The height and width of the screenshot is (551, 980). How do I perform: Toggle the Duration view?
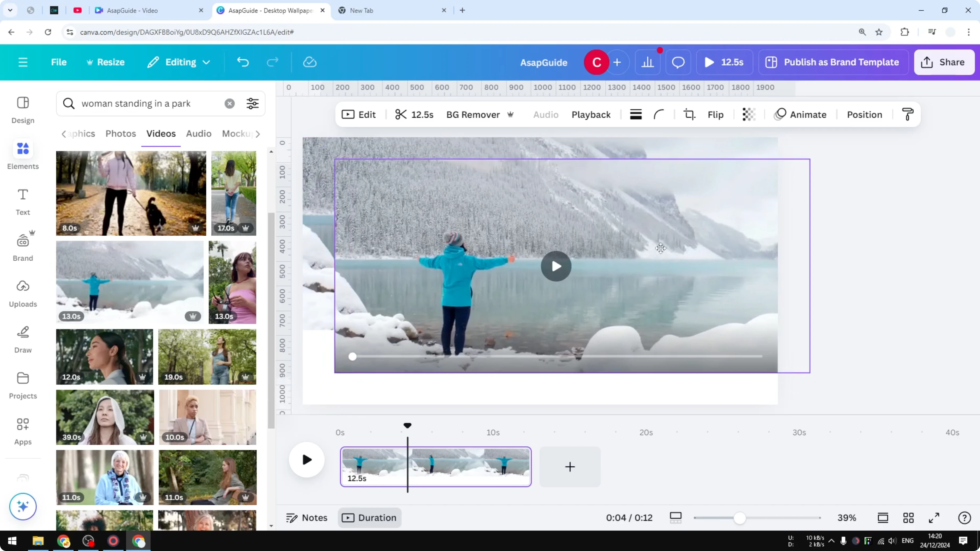coord(369,517)
